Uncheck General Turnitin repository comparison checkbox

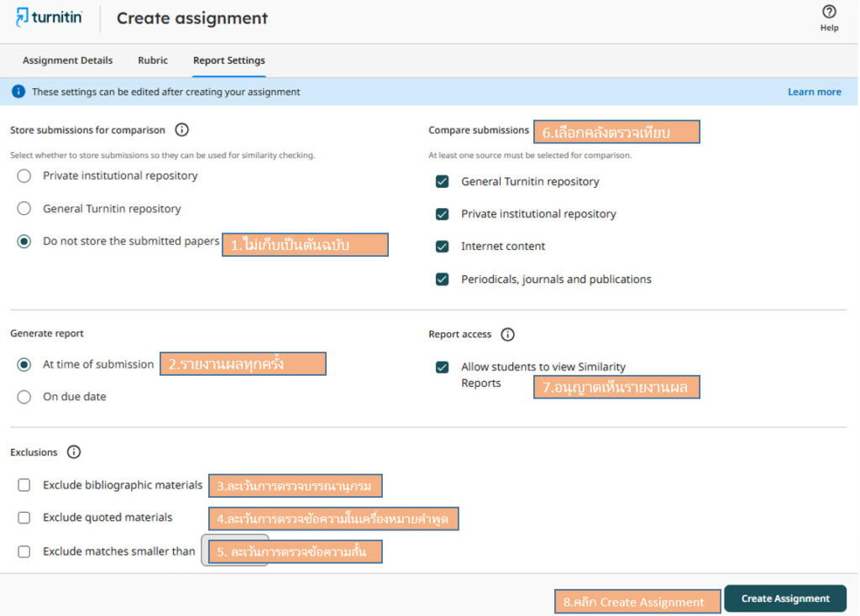(x=442, y=181)
